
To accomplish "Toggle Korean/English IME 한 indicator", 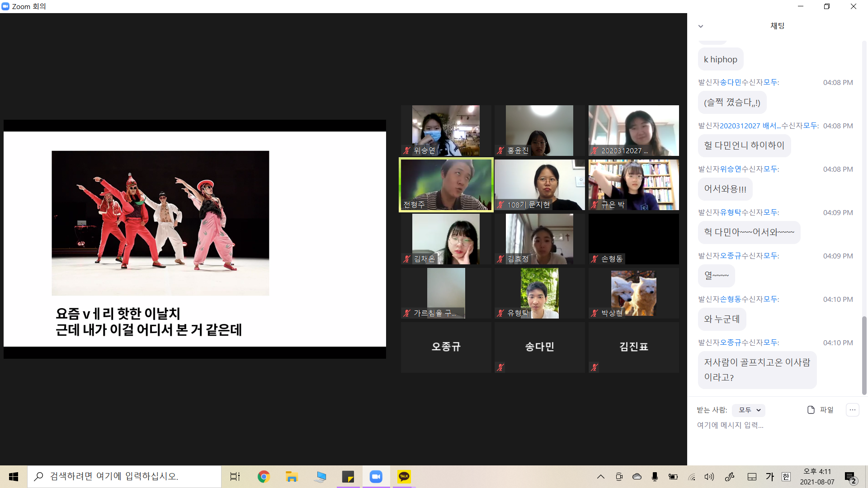I will (x=786, y=477).
